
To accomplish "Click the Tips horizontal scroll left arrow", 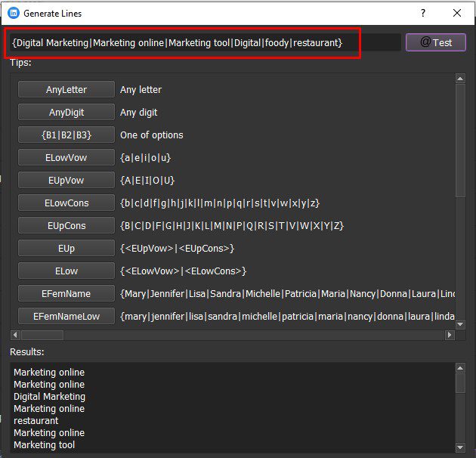I will pyautogui.click(x=15, y=335).
